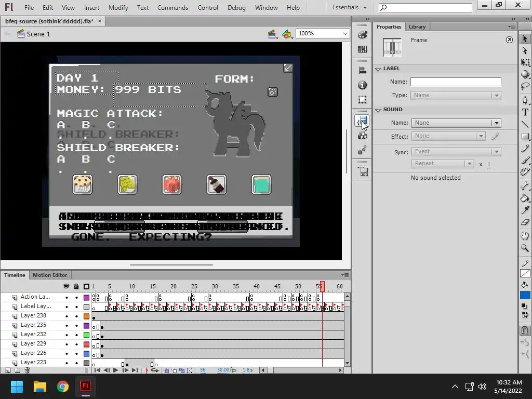Open the Info panel icon
Screen dimensions: 532x399
coord(362,85)
